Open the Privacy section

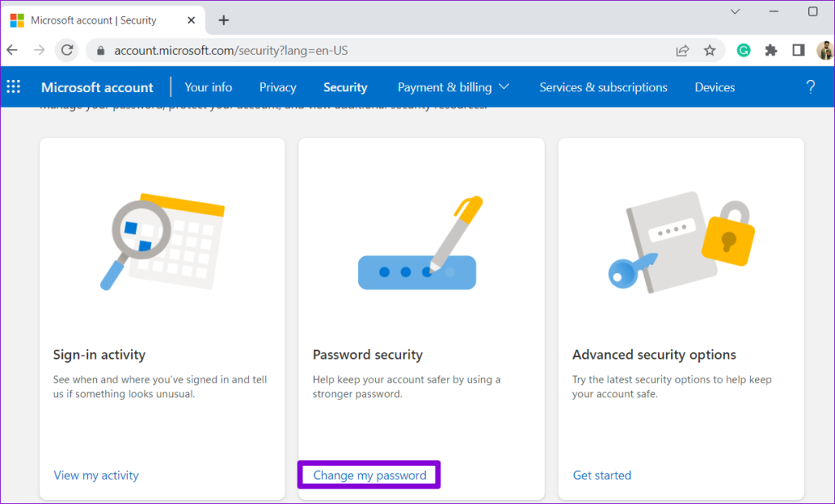[x=277, y=86]
